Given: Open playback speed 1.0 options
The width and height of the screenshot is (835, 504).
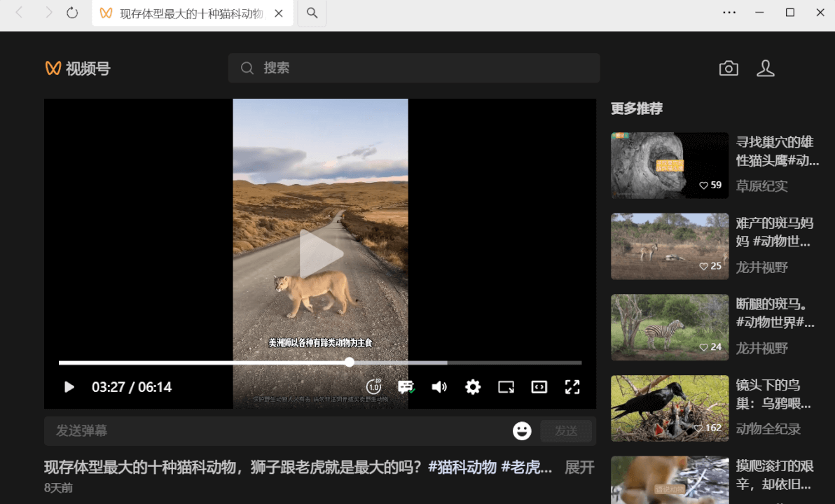Looking at the screenshot, I should [x=373, y=386].
